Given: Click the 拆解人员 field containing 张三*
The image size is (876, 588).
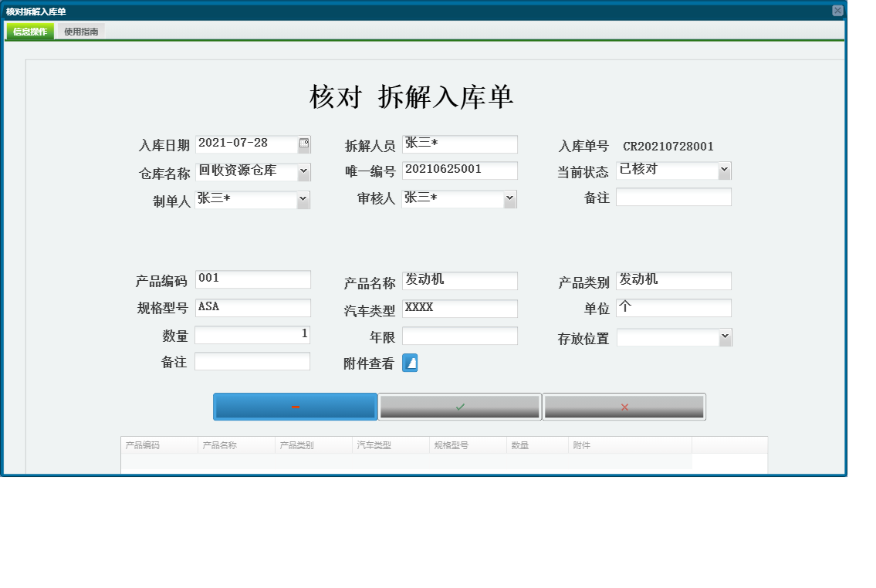Looking at the screenshot, I should coord(459,144).
